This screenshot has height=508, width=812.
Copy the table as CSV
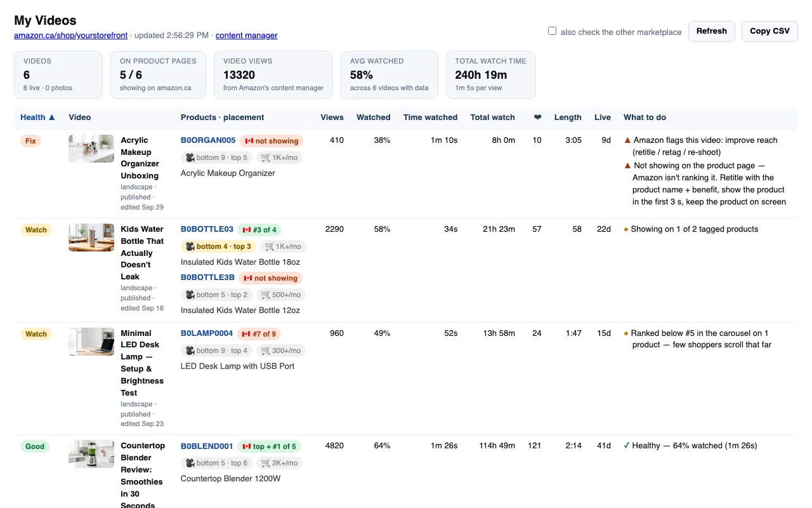pyautogui.click(x=769, y=31)
